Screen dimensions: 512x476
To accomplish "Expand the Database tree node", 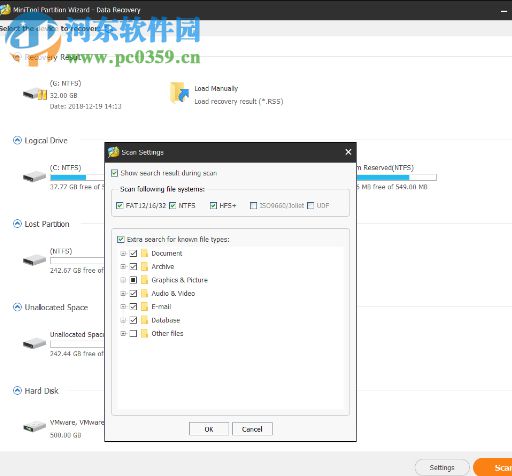I will [123, 320].
